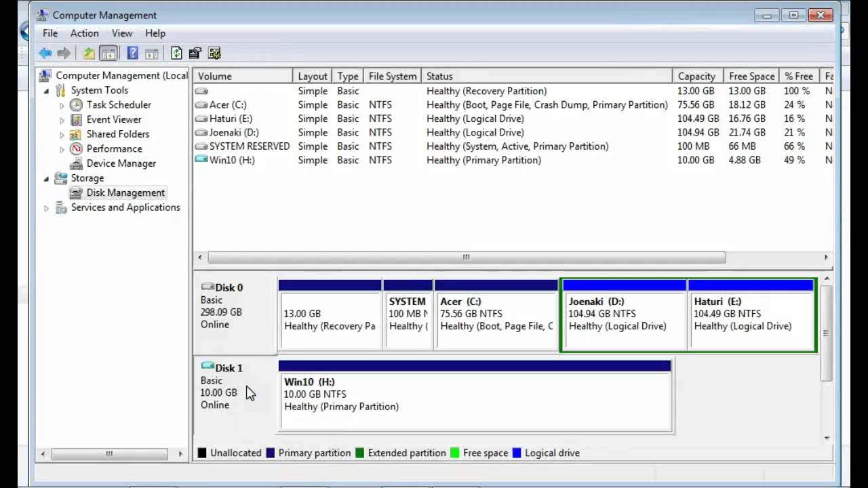Sort by the Capacity column header
This screenshot has width=868, height=488.
[697, 76]
